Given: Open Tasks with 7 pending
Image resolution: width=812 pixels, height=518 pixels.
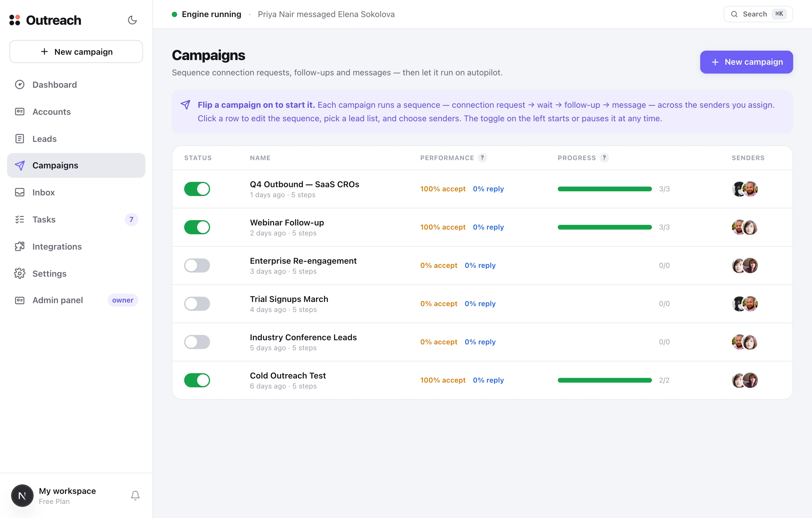Looking at the screenshot, I should (x=76, y=220).
